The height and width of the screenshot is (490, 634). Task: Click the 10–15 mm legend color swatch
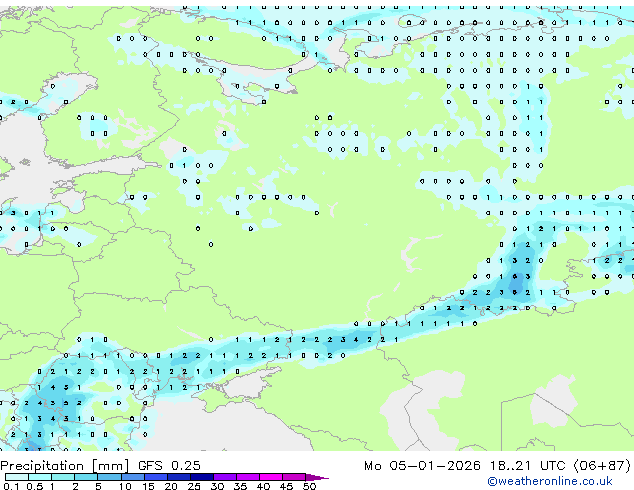coord(133,477)
